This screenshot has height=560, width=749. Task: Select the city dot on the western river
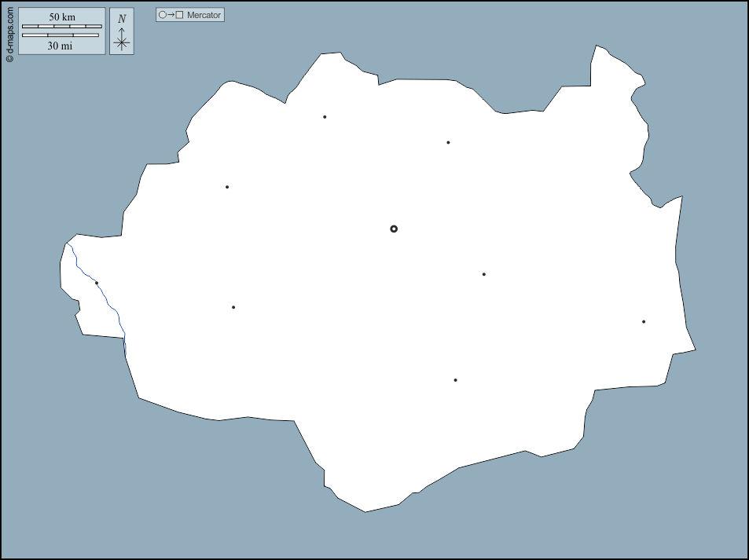95,283
